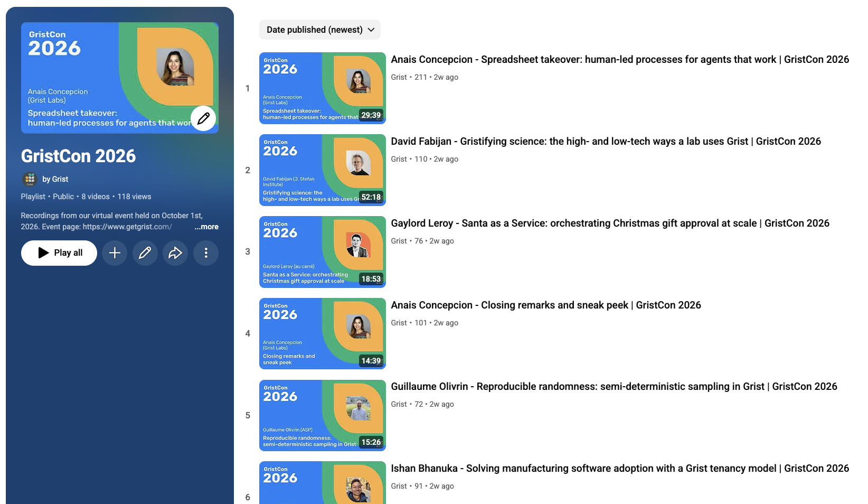Click the 29:39 duration badge
The height and width of the screenshot is (504, 868).
371,115
